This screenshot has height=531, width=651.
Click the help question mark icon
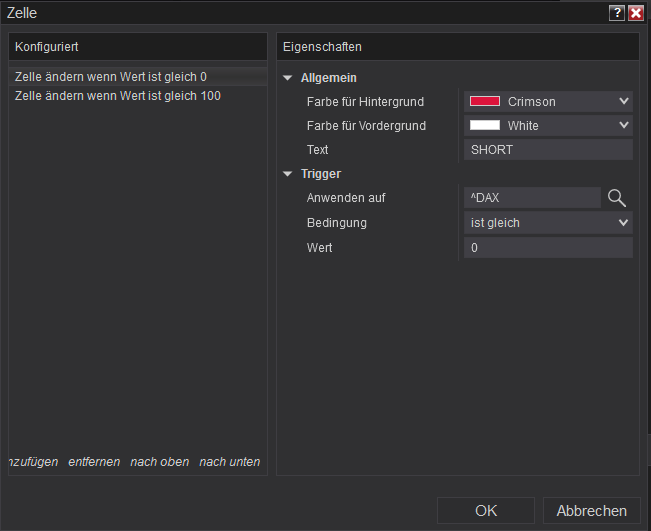point(617,13)
